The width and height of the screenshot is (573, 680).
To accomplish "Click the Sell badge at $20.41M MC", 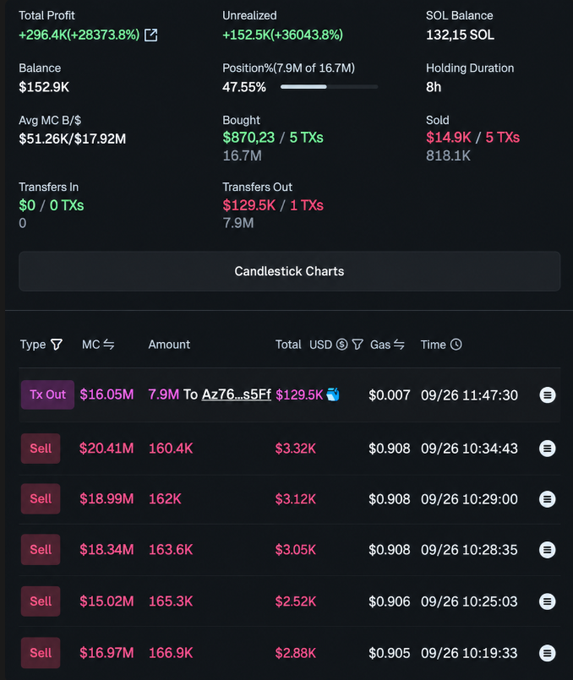I will [x=40, y=448].
